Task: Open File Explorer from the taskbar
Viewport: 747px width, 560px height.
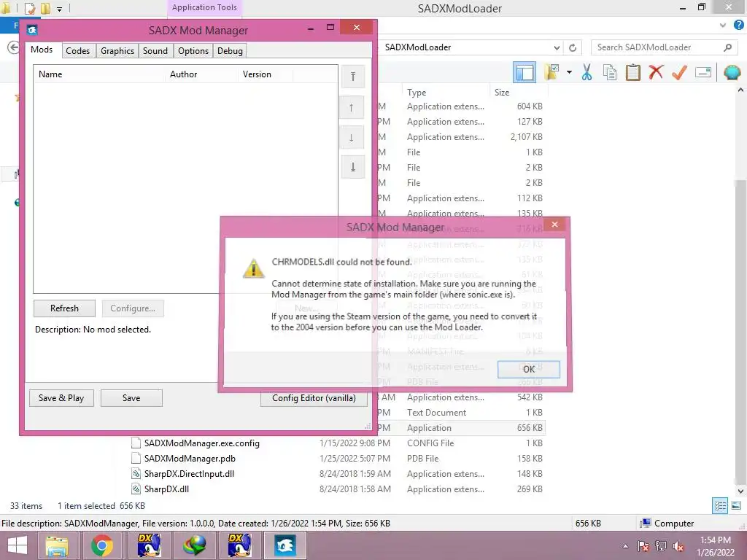Action: (57, 545)
